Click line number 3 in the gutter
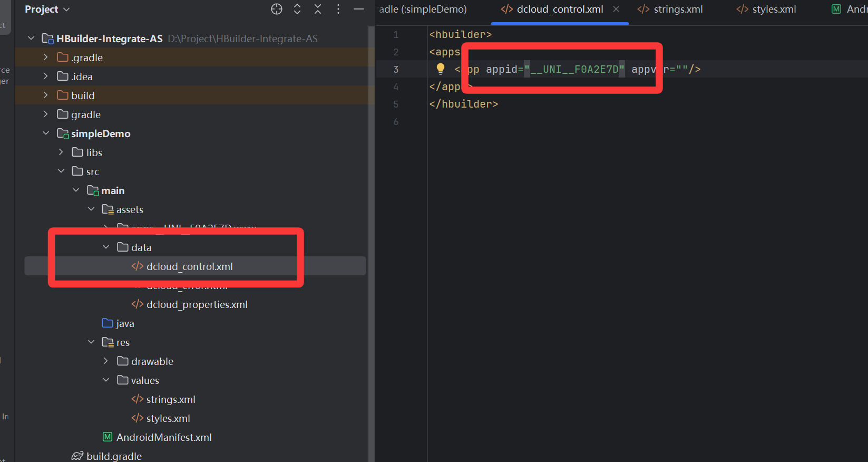Image resolution: width=868 pixels, height=462 pixels. (396, 69)
